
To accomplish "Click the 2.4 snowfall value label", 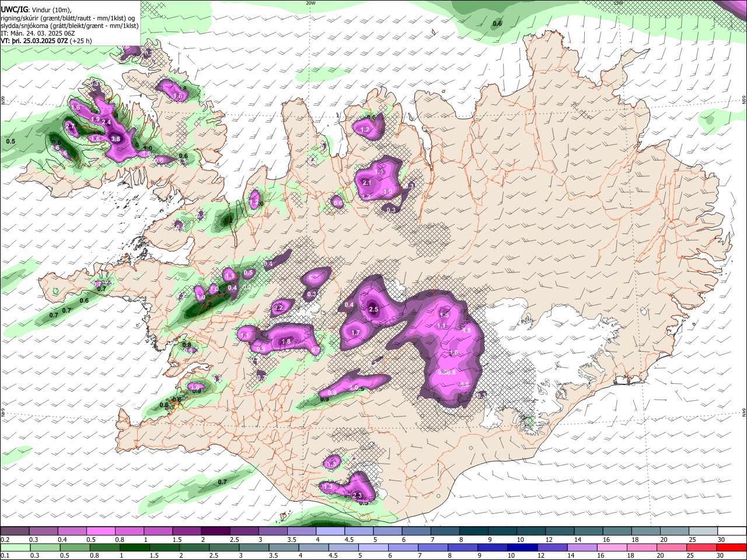I will (106, 122).
